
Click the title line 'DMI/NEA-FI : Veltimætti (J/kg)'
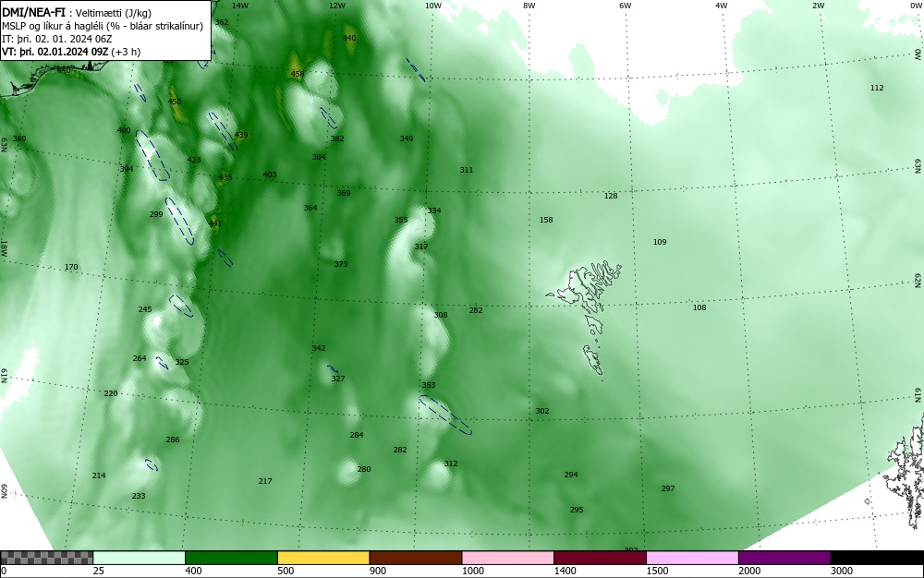pos(77,13)
